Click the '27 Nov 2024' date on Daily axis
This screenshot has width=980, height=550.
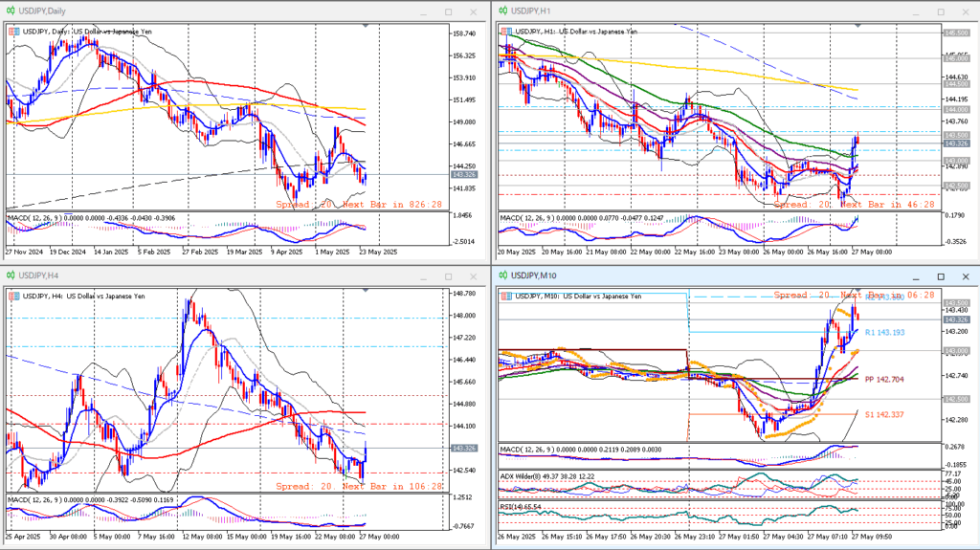[x=24, y=253]
